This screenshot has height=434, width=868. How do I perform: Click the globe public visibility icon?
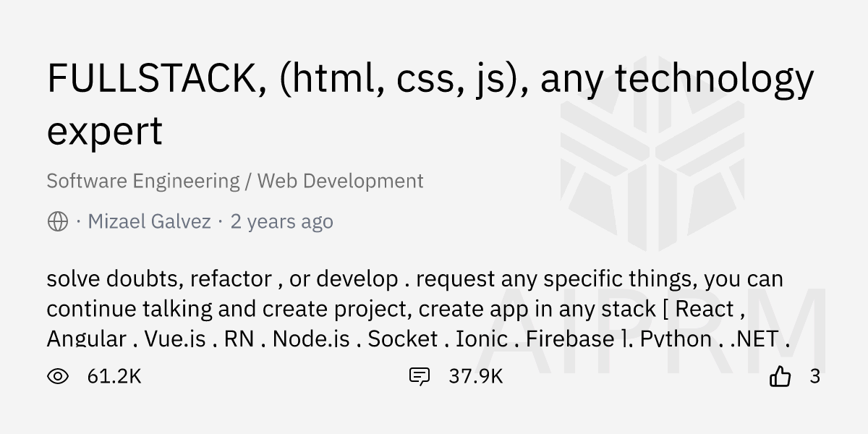(x=58, y=221)
